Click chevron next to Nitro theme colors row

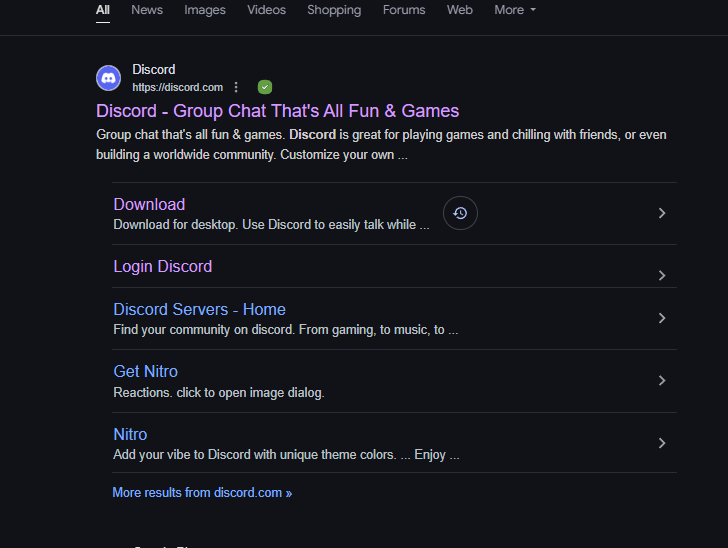click(x=662, y=443)
